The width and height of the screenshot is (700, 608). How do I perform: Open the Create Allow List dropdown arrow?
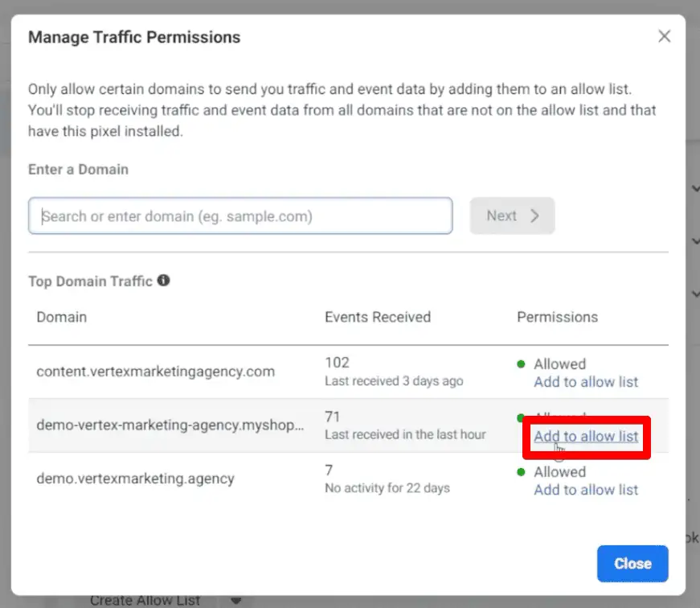click(x=235, y=599)
